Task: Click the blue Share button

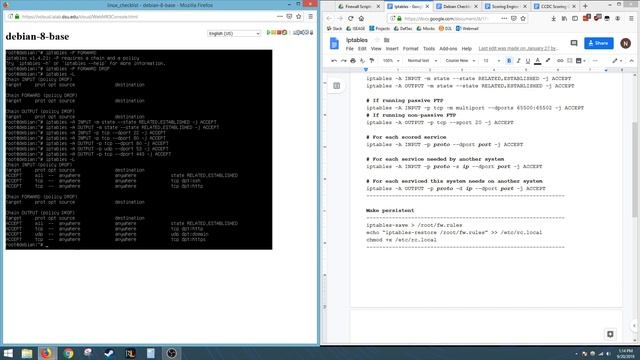Action: point(598,43)
